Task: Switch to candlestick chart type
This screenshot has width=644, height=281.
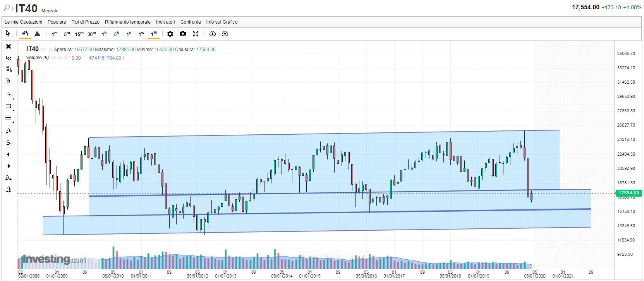Action: 25,34
